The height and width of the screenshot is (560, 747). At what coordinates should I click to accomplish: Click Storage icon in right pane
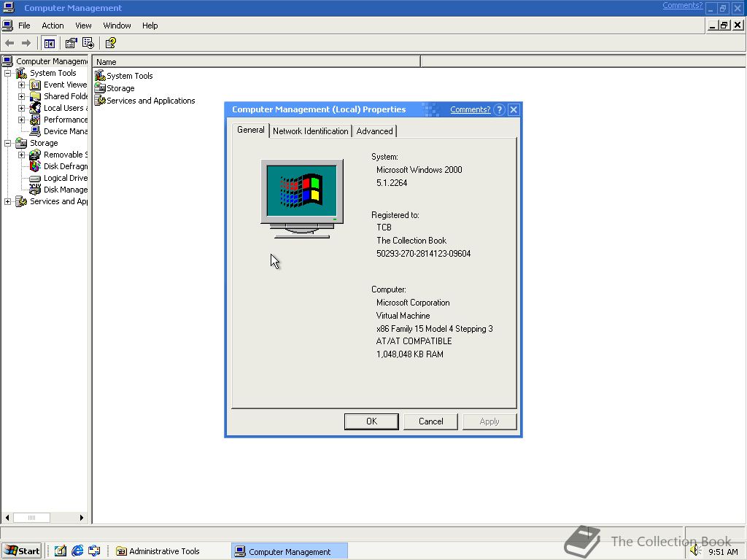coord(99,88)
